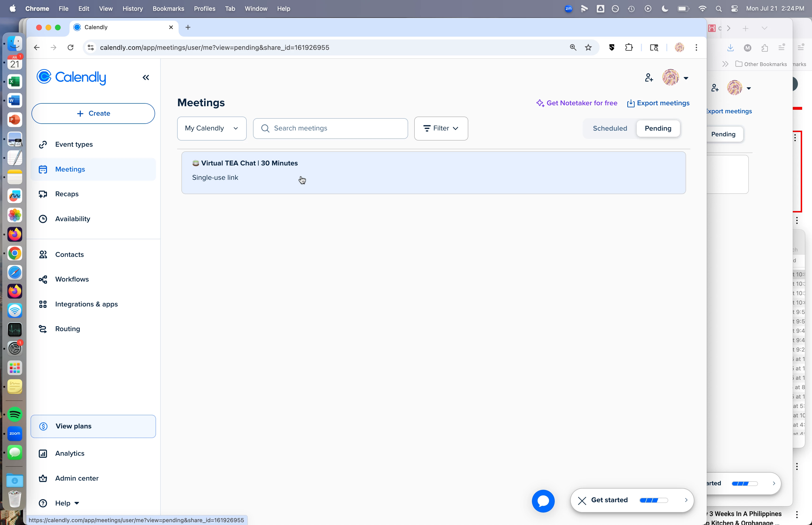Click the View plans button
Image resolution: width=812 pixels, height=525 pixels.
tap(93, 426)
